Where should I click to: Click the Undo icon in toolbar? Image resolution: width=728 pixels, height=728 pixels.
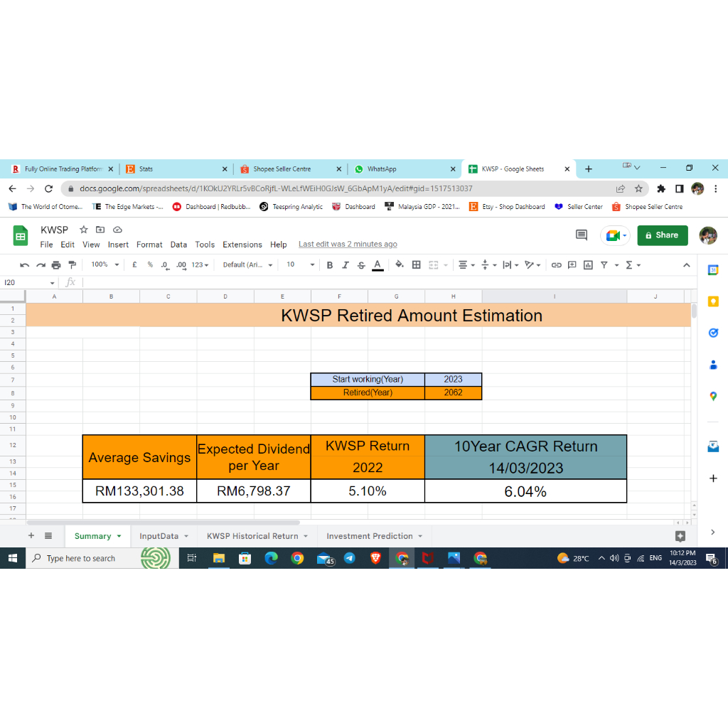(x=25, y=265)
